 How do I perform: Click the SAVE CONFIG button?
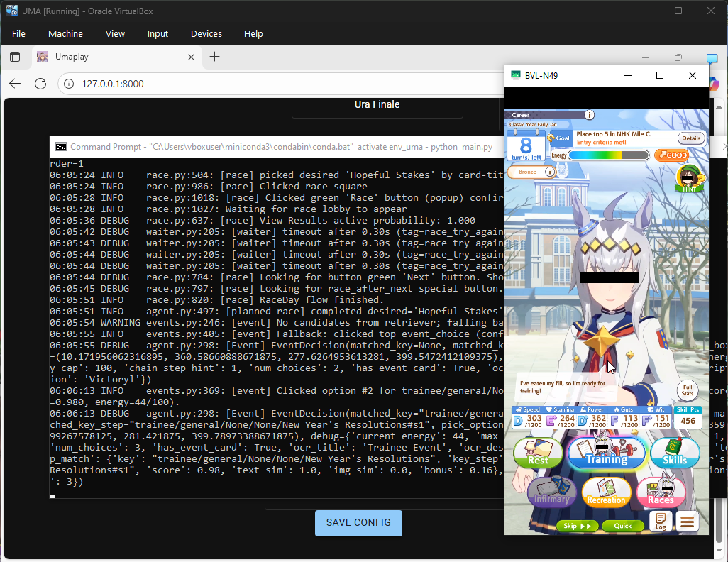pos(358,523)
